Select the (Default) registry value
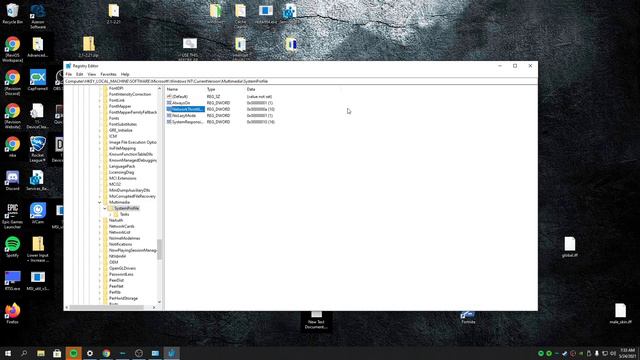The image size is (640, 360). coord(180,97)
